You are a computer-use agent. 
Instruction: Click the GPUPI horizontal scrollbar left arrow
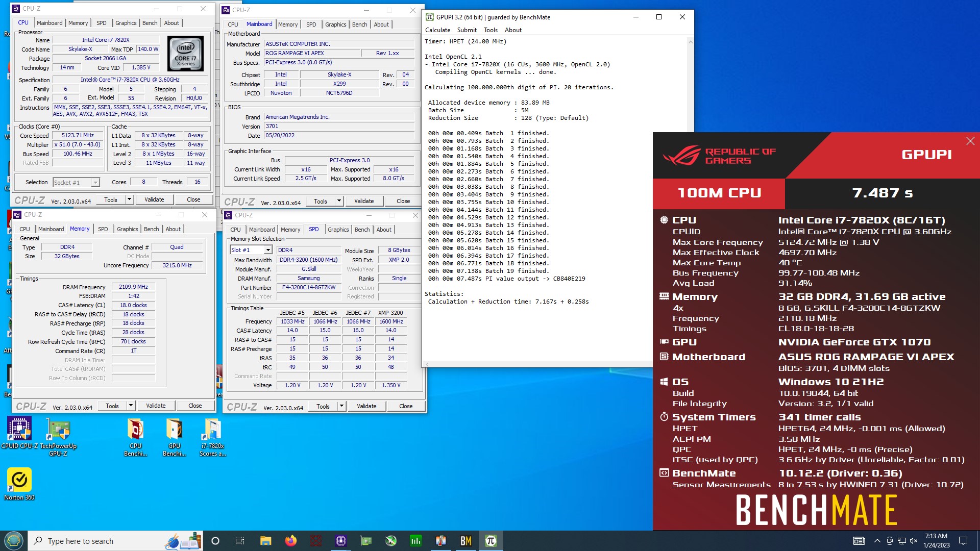pyautogui.click(x=426, y=364)
